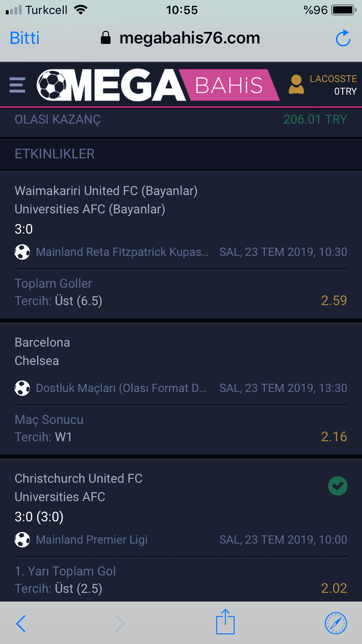Tap the 2.16 odds for W1
362x644 pixels.
pos(334,437)
